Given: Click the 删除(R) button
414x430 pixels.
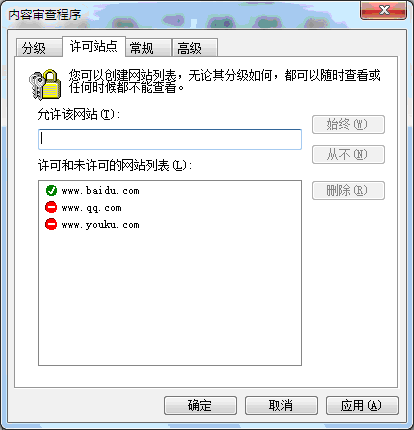Looking at the screenshot, I should pyautogui.click(x=348, y=191).
